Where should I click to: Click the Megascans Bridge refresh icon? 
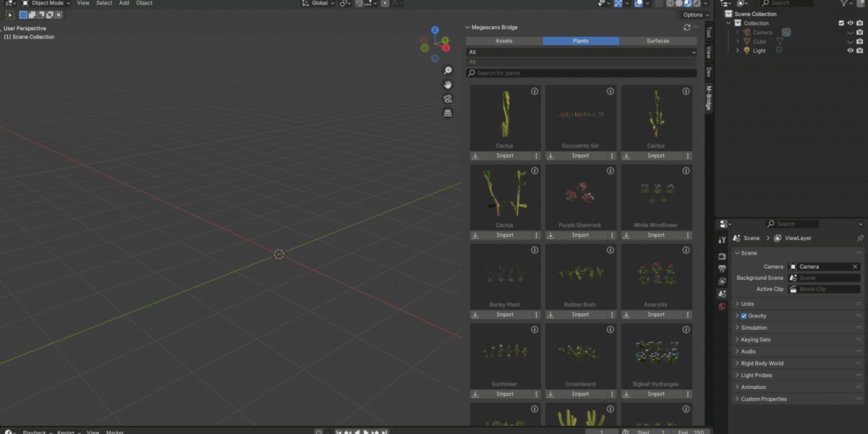687,27
